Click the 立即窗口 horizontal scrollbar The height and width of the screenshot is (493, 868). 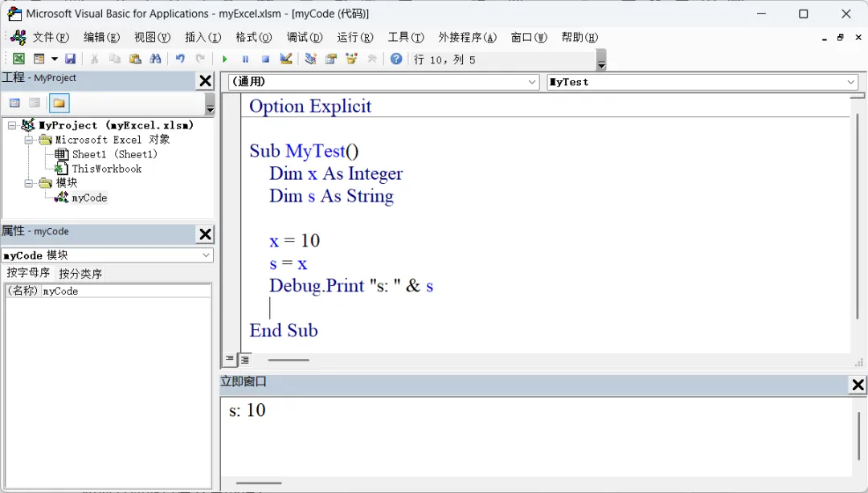point(259,483)
